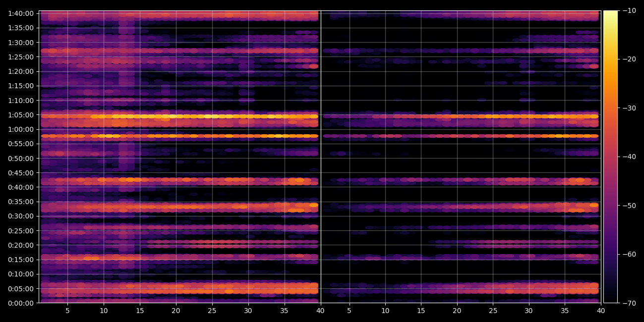
Task: Pick the 1:15:00 tick label
Action: pos(21,86)
